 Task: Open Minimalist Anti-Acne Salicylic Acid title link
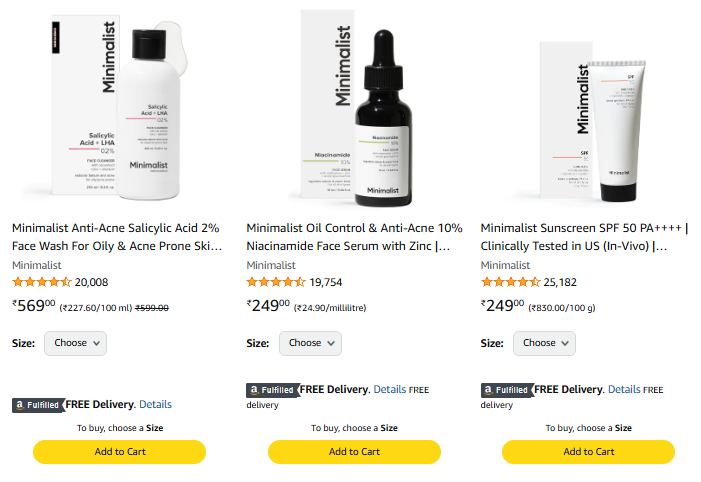[117, 237]
